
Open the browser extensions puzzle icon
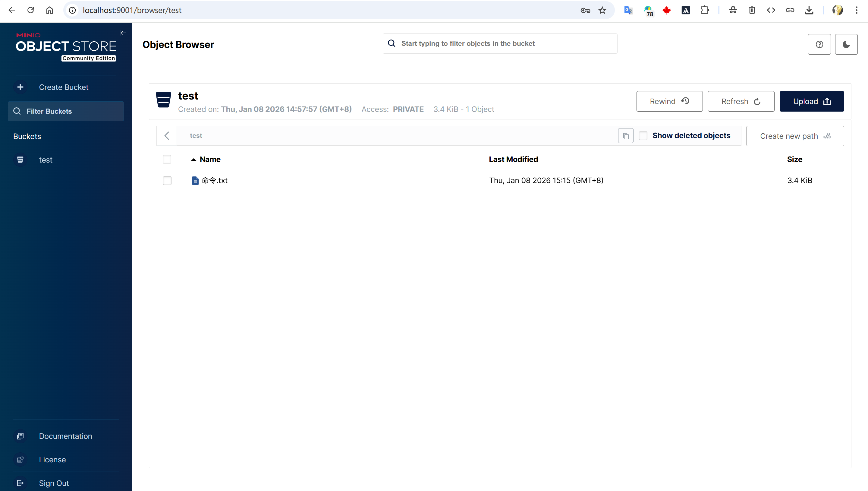tap(705, 10)
